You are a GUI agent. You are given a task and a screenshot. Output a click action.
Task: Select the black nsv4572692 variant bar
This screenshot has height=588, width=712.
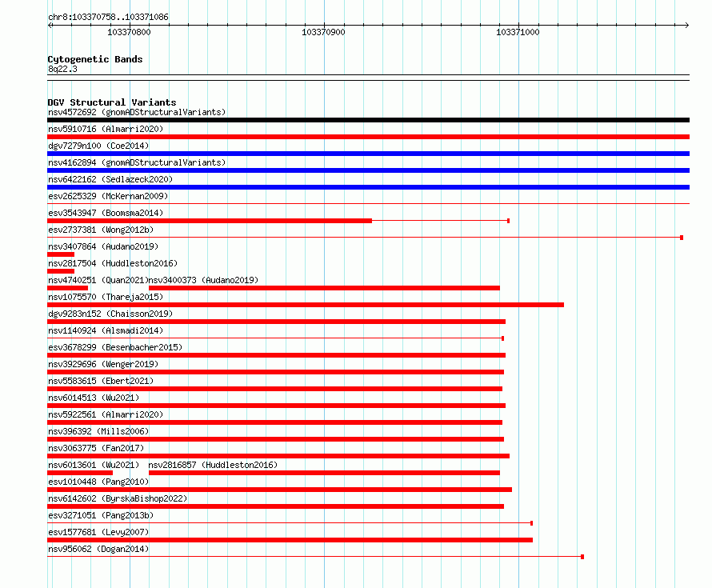point(368,120)
